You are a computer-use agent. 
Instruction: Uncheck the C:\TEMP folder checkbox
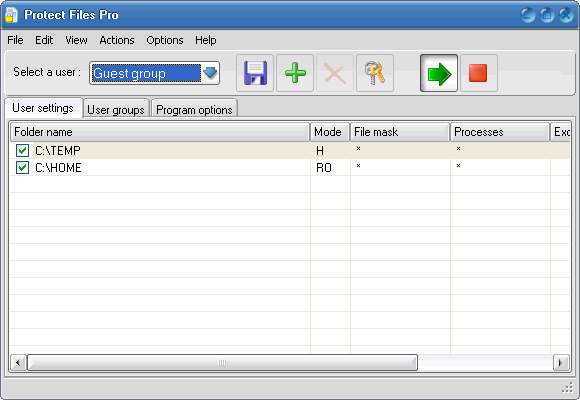pyautogui.click(x=22, y=150)
